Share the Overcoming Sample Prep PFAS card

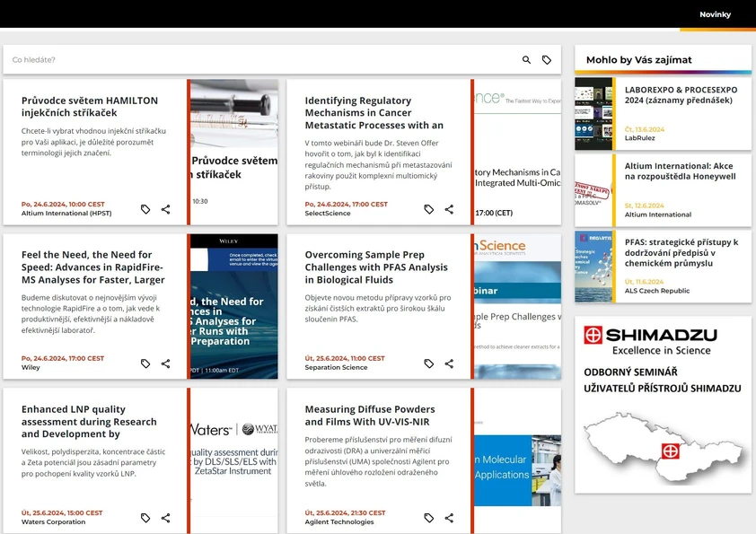point(449,363)
